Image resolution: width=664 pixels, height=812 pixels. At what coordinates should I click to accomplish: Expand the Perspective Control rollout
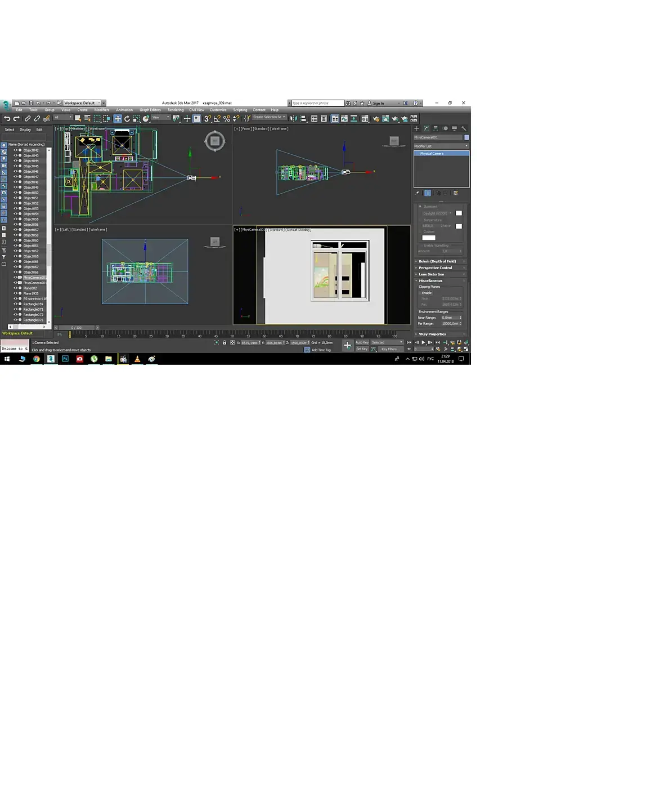(441, 268)
